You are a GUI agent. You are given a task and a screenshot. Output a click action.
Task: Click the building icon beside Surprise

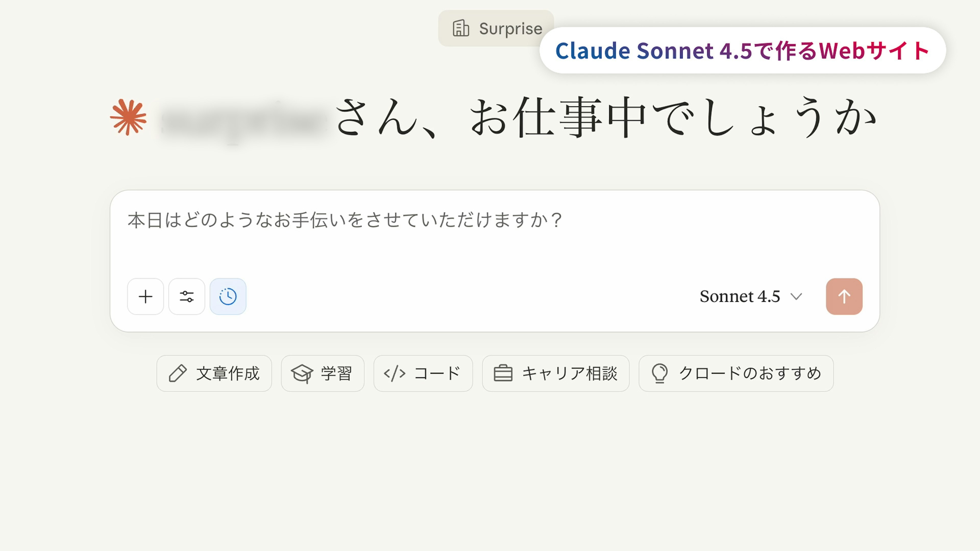pos(461,29)
